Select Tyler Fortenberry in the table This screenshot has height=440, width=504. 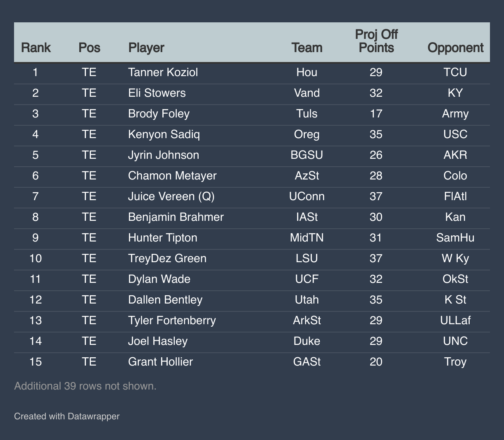tap(172, 320)
